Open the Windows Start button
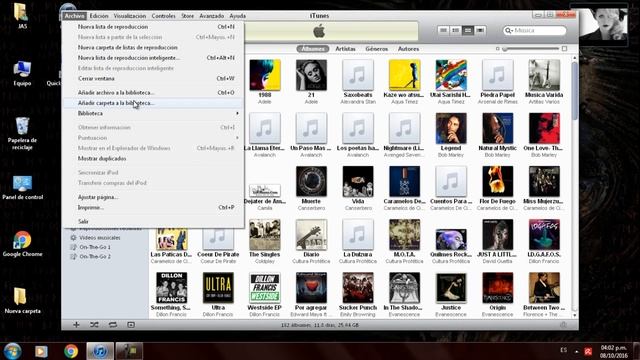Screen dimensions: 640x360 click(x=12, y=351)
